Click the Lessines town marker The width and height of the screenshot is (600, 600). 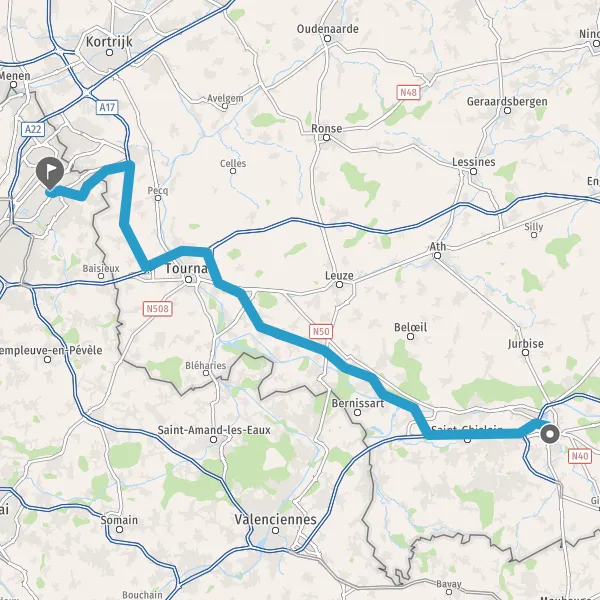[474, 171]
